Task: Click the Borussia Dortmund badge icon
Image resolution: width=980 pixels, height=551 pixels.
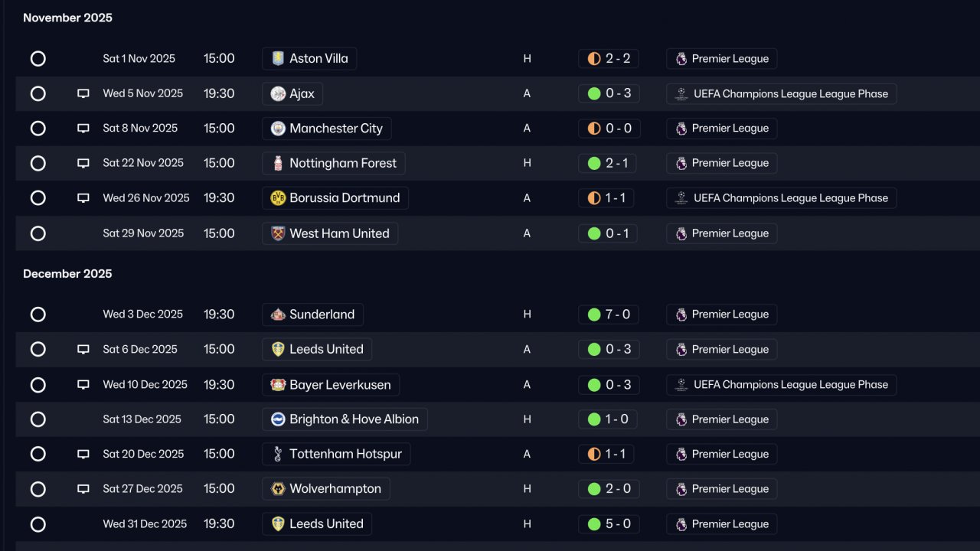Action: 278,198
